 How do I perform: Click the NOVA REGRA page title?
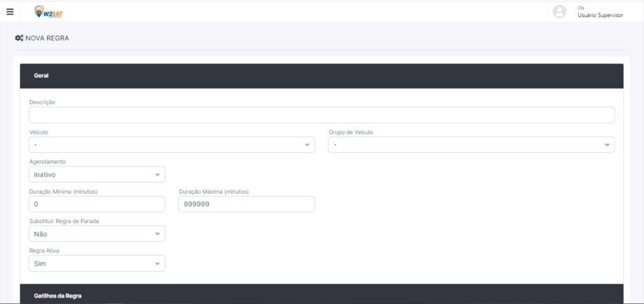click(x=47, y=38)
